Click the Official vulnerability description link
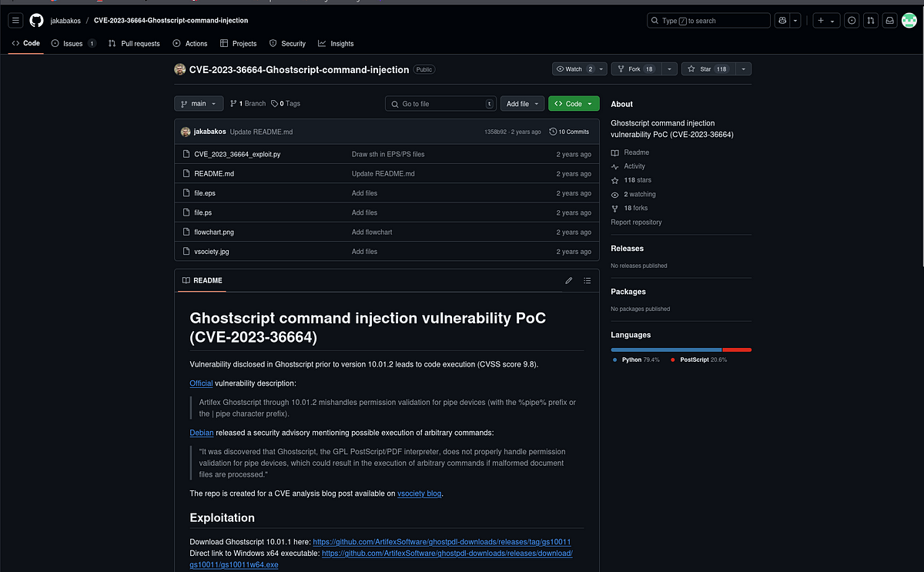 pyautogui.click(x=201, y=383)
